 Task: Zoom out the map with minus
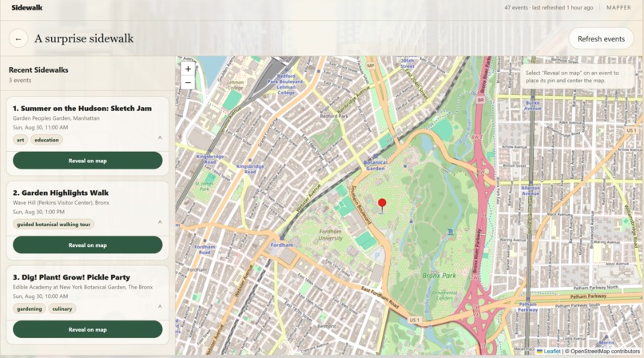188,82
